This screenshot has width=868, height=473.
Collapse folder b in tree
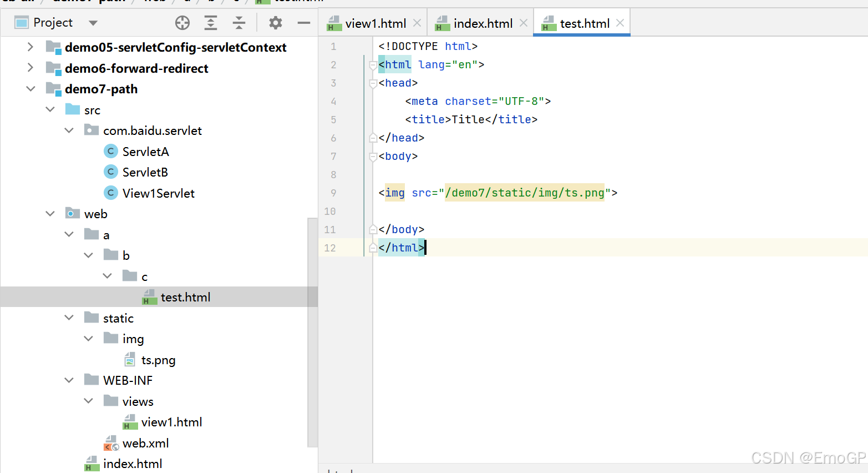point(89,255)
